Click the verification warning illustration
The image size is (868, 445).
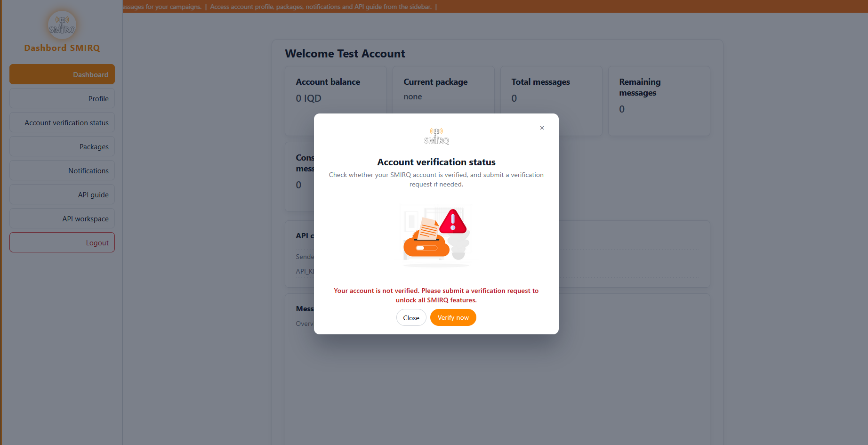pyautogui.click(x=436, y=235)
